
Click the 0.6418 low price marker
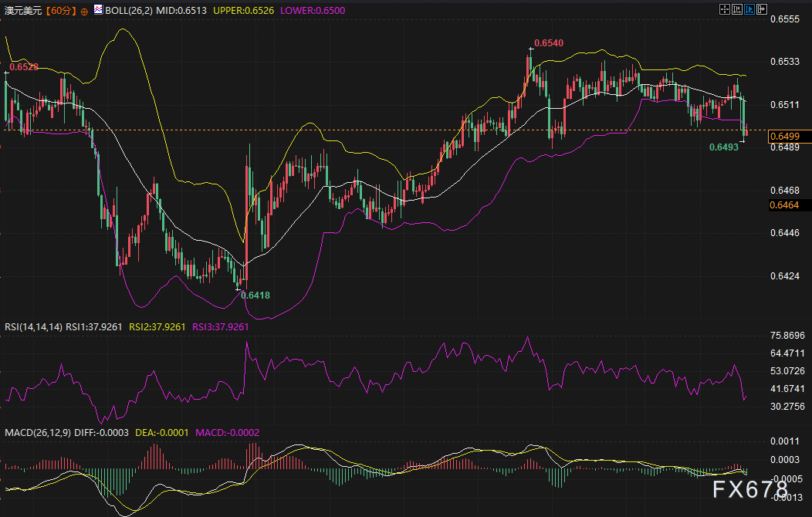(x=255, y=295)
